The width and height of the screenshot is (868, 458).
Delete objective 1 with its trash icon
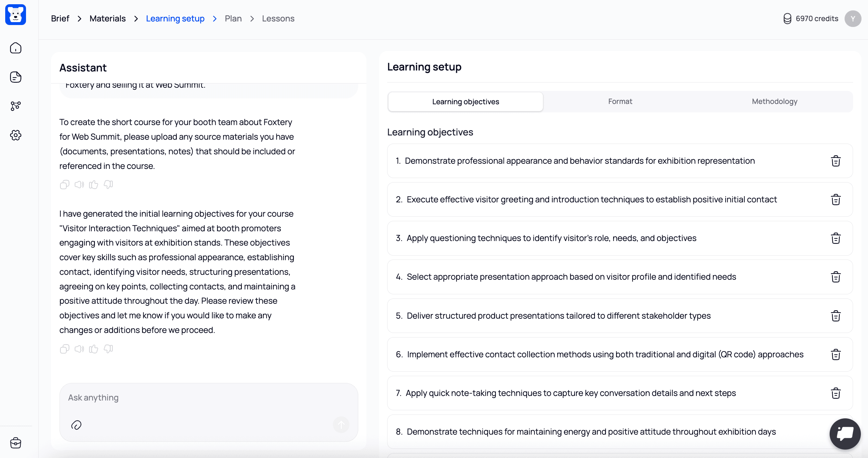click(836, 161)
